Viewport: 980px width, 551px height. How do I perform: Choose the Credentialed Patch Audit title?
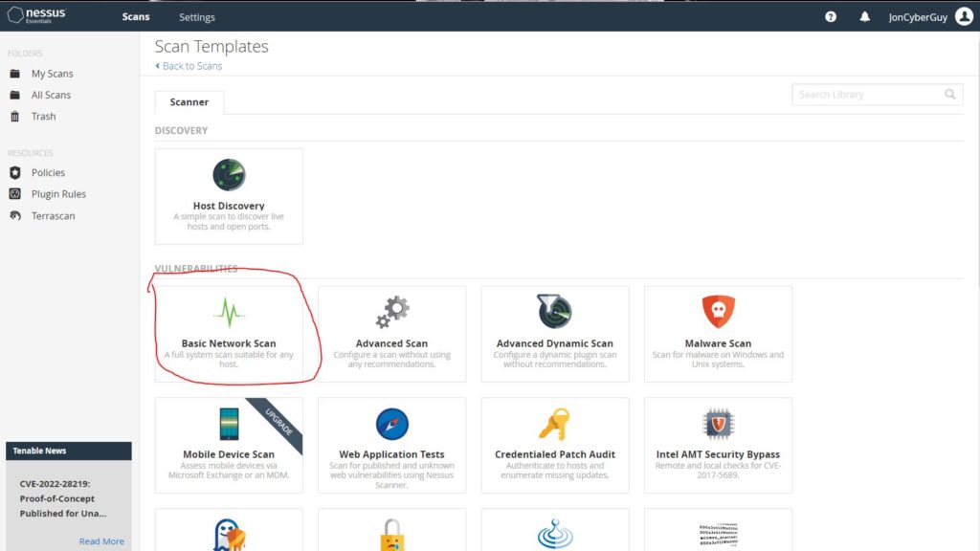[555, 454]
